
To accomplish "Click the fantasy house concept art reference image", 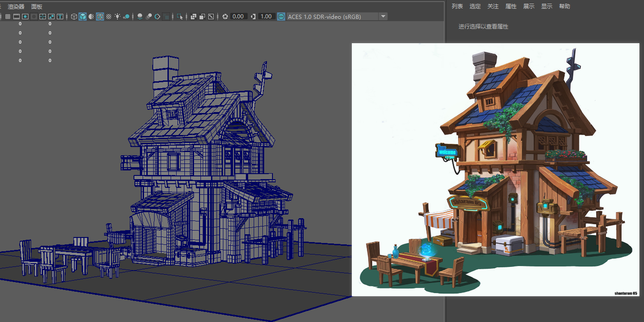I will click(x=495, y=169).
